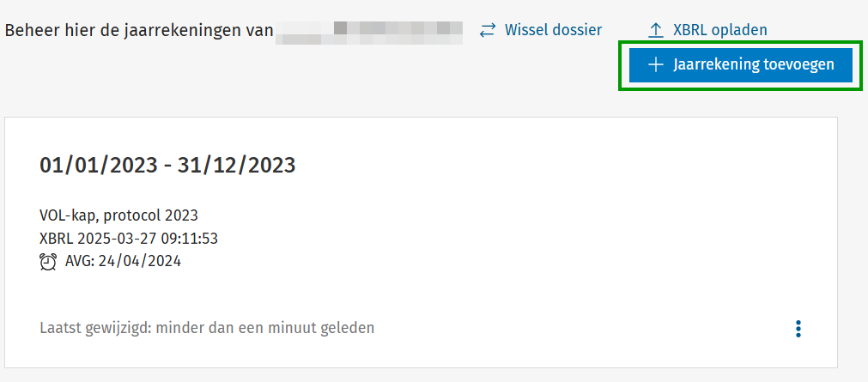
Task: Click the blurred company name in header
Action: click(369, 33)
